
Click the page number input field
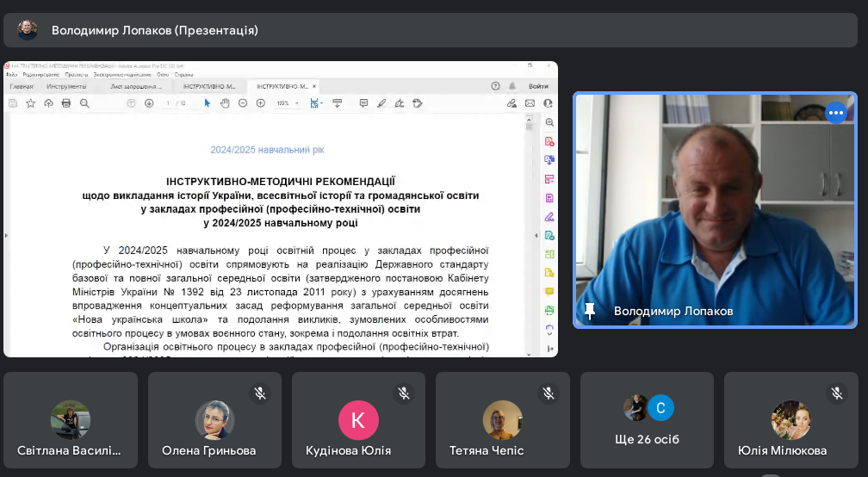click(167, 103)
